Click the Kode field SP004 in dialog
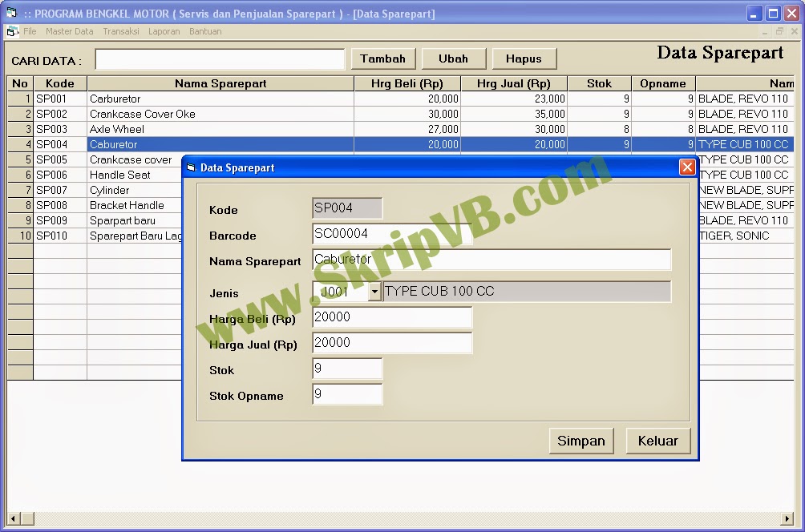Viewport: 805px width, 532px height. point(347,208)
